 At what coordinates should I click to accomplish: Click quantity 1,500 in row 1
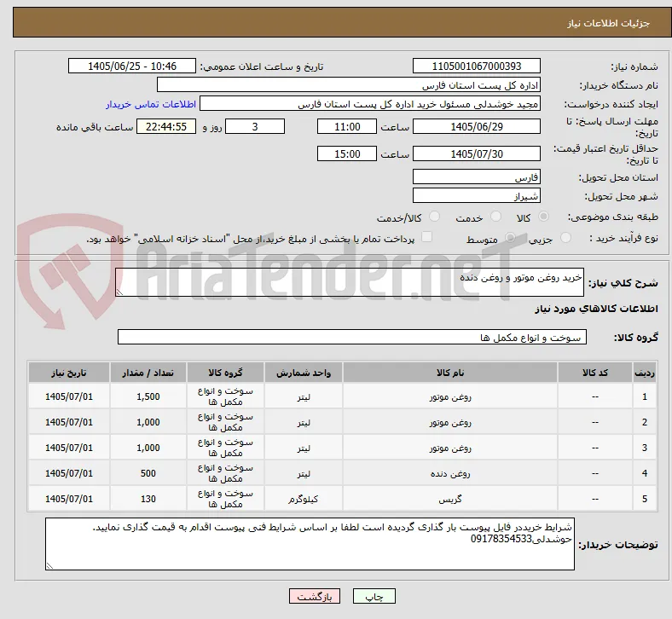[x=148, y=396]
